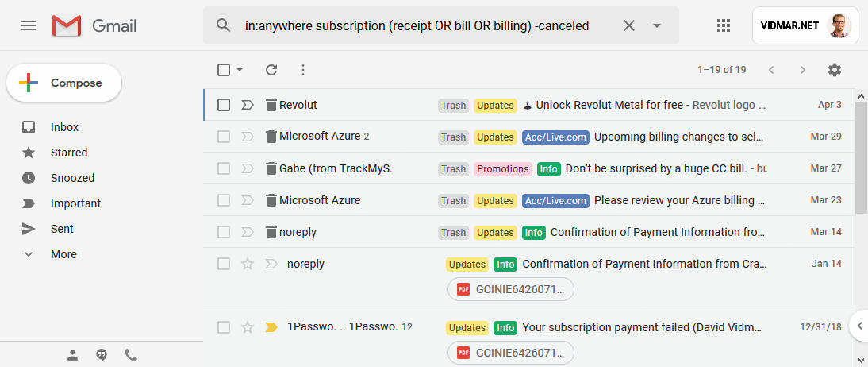The height and width of the screenshot is (367, 868).
Task: Open the Google apps grid
Action: (x=723, y=25)
